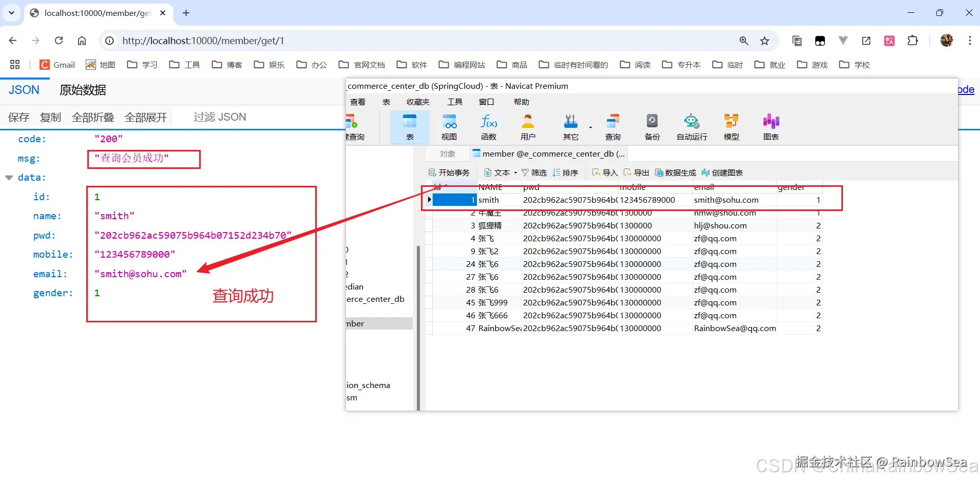
Task: Select the information_schema database tree item
Action: (x=368, y=385)
